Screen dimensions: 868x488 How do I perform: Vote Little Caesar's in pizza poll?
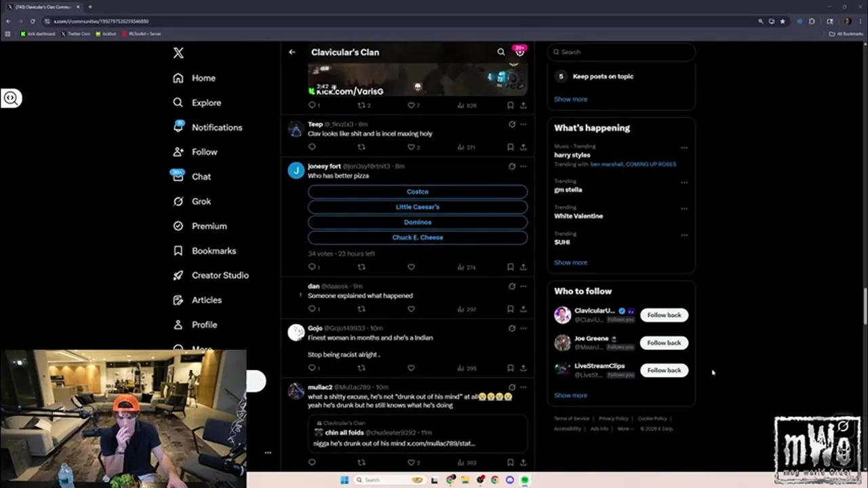[x=418, y=207]
